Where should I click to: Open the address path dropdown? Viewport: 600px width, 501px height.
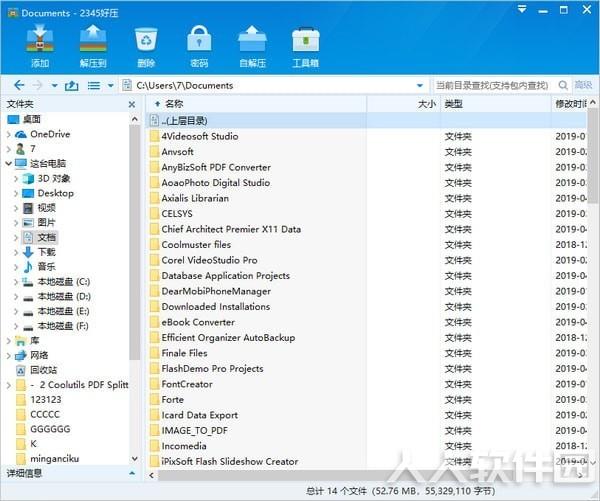pyautogui.click(x=420, y=85)
